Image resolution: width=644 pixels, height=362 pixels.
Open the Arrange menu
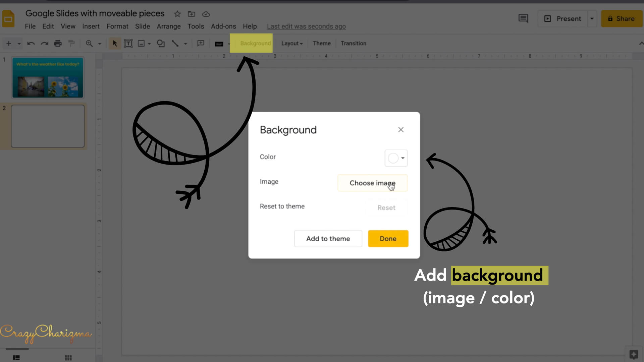click(169, 26)
